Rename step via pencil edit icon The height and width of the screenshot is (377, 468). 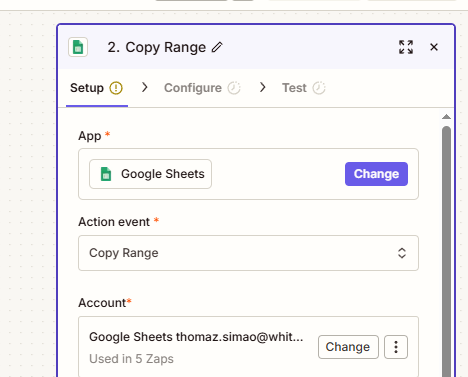point(217,47)
